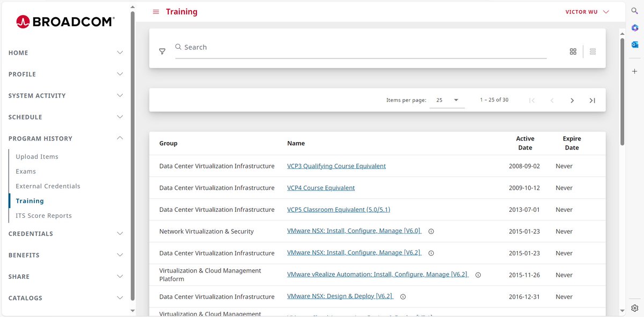The image size is (644, 317).
Task: Expand the CATALOGS section
Action: tap(66, 298)
